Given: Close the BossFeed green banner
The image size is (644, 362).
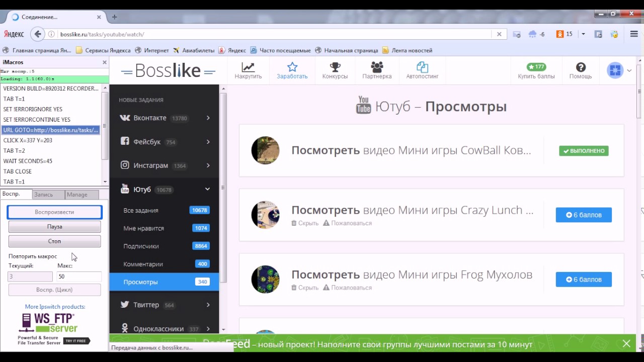Looking at the screenshot, I should point(626,343).
